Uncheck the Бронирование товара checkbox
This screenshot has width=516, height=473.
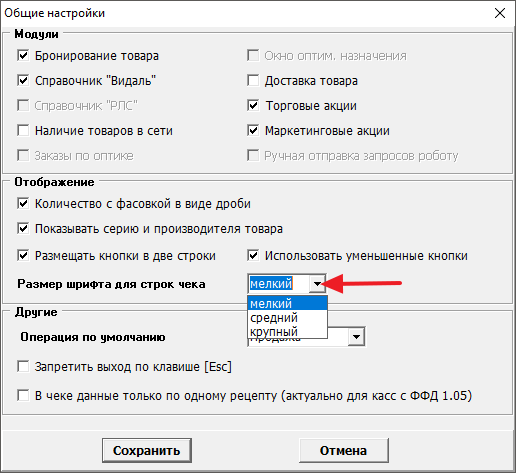pyautogui.click(x=23, y=55)
